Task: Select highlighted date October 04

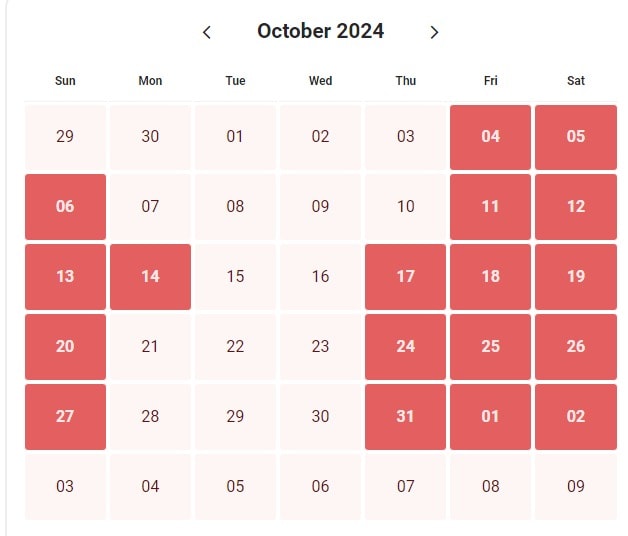Action: 490,137
